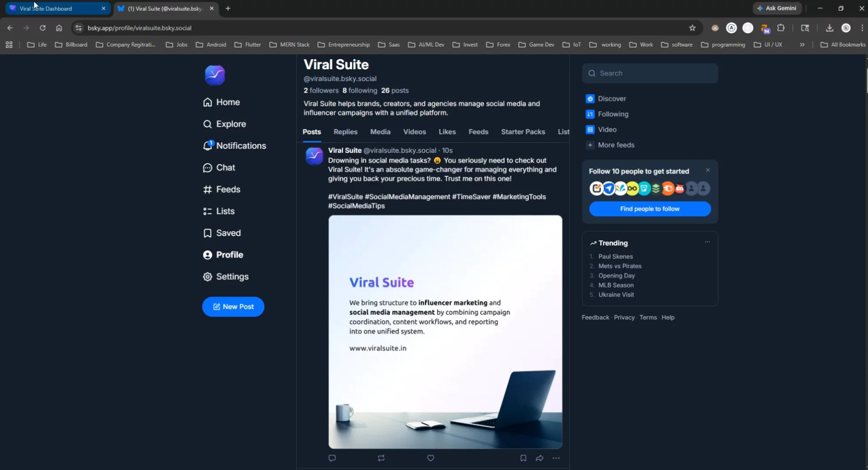Open the Explore page
This screenshot has width=868, height=470.
coord(224,124)
